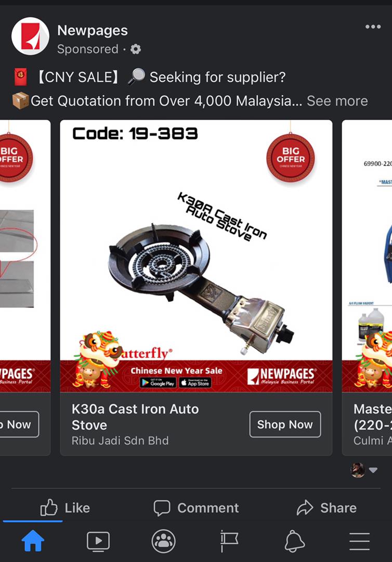392x562 pixels.
Task: Open the Newpages profile picture
Action: [31, 36]
